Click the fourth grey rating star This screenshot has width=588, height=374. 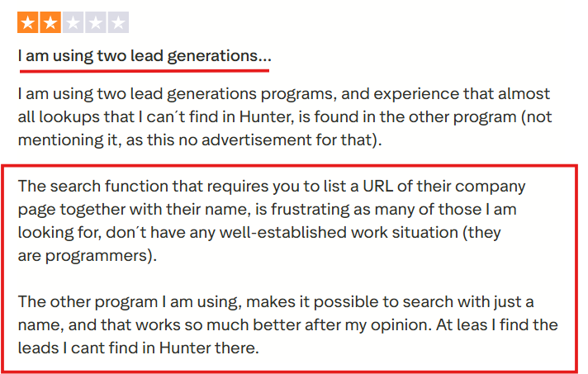pos(96,22)
